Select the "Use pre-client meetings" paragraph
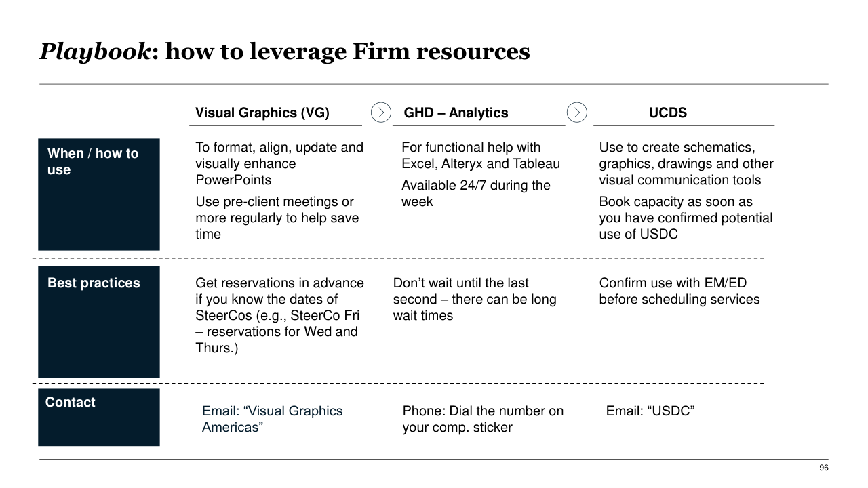Image resolution: width=868 pixels, height=488 pixels. [x=277, y=218]
